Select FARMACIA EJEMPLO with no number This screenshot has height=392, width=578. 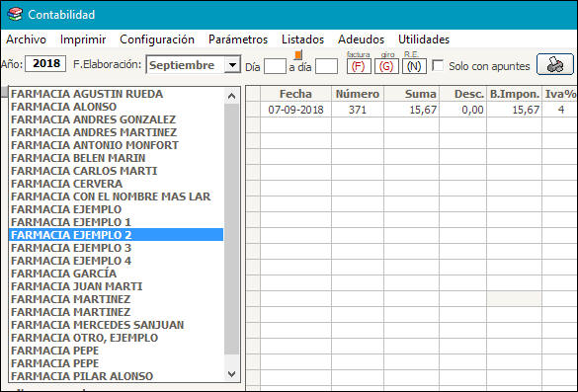click(116, 209)
